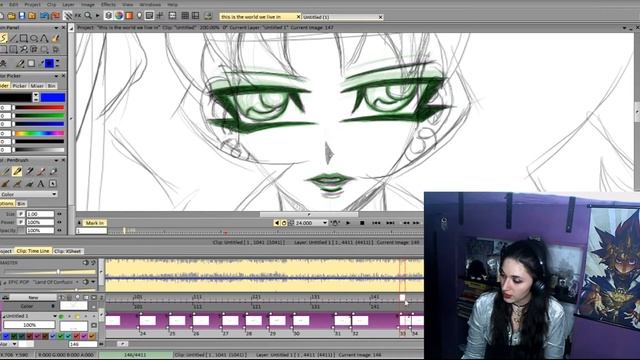
Task: Open the Help menu
Action: tap(173, 4)
